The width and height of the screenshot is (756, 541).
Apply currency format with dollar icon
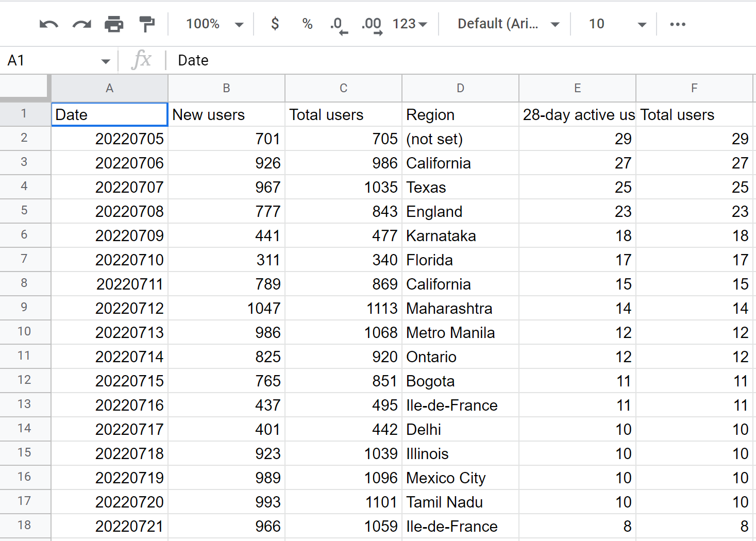[275, 24]
